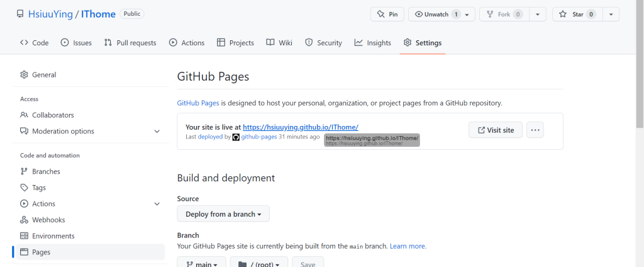Open the Star lists dropdown arrow

[x=611, y=14]
